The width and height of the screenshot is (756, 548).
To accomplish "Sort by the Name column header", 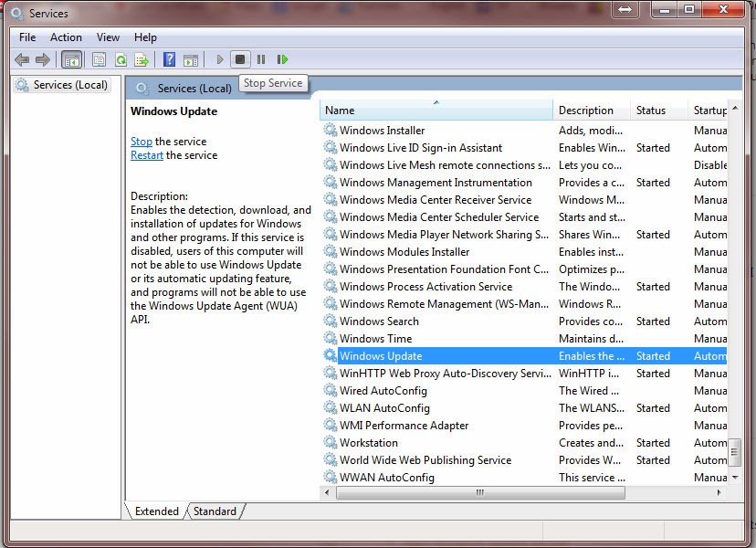I will tap(436, 111).
